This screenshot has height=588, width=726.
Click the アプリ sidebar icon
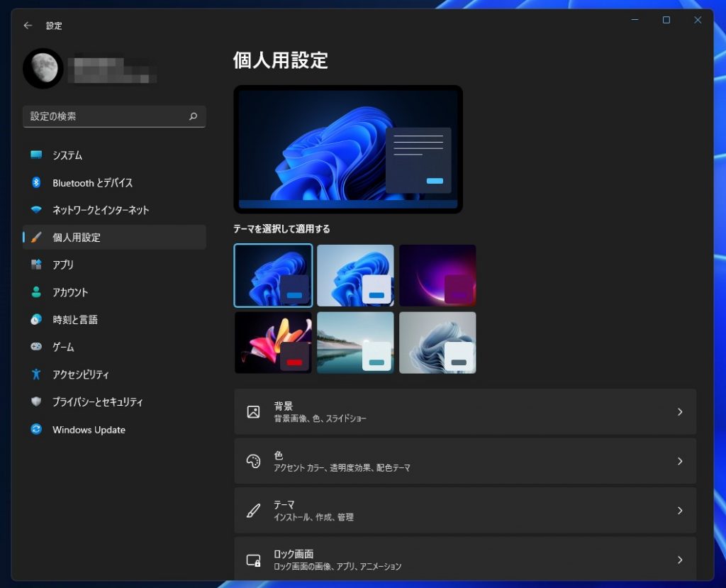point(36,265)
